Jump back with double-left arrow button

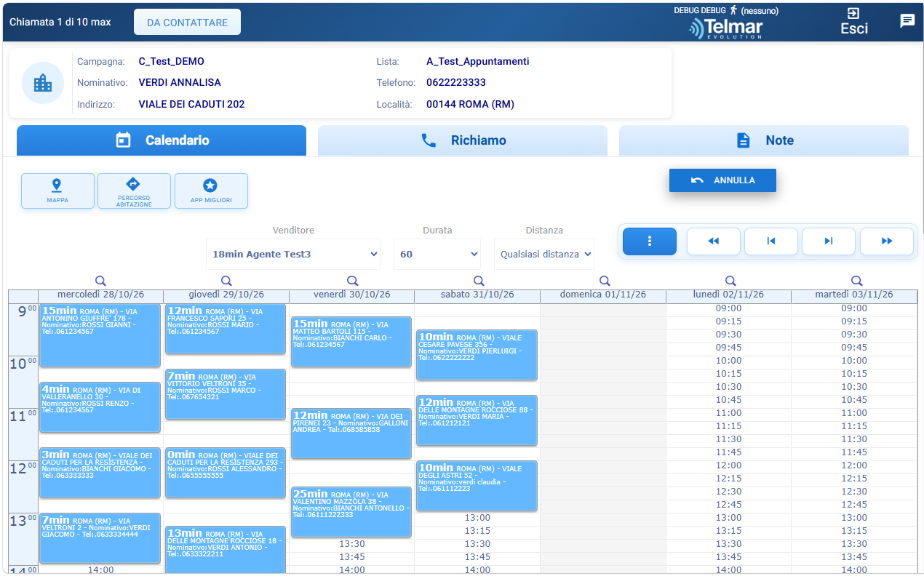point(714,241)
